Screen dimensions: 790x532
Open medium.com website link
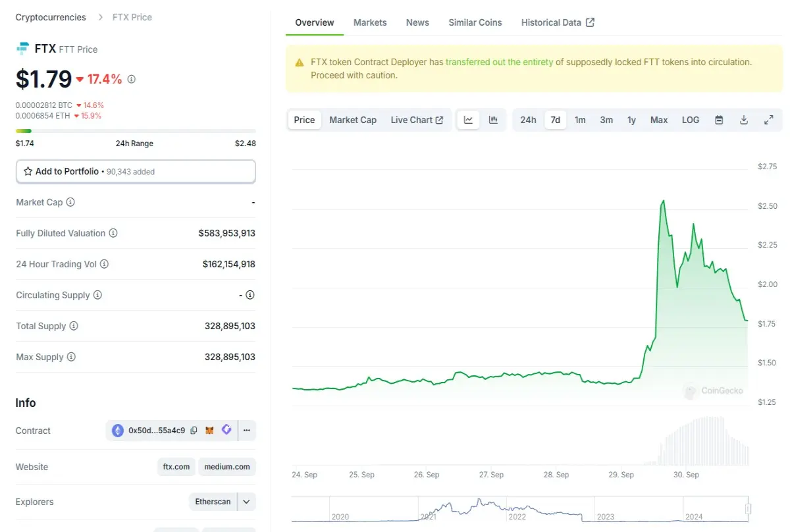tap(227, 467)
